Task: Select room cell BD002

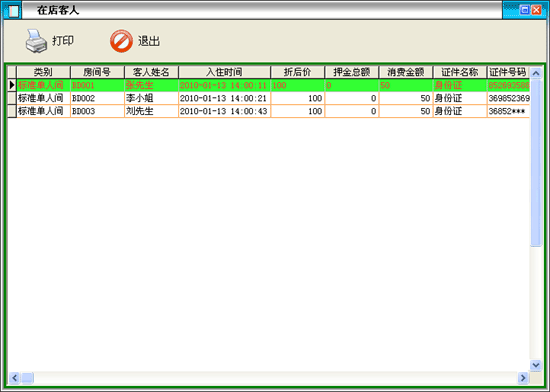Action: 98,98
